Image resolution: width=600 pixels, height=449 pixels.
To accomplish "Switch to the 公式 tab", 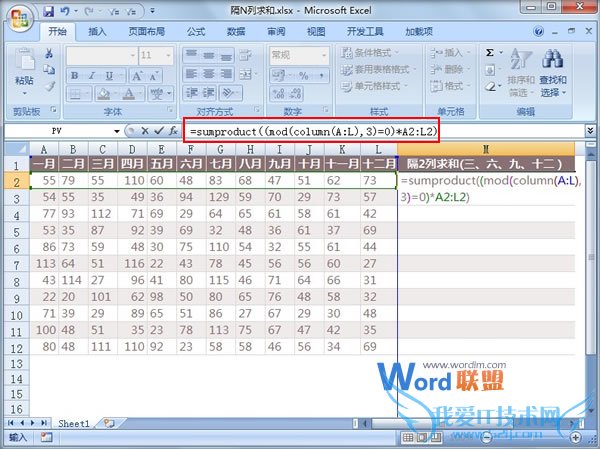I will coord(196,31).
